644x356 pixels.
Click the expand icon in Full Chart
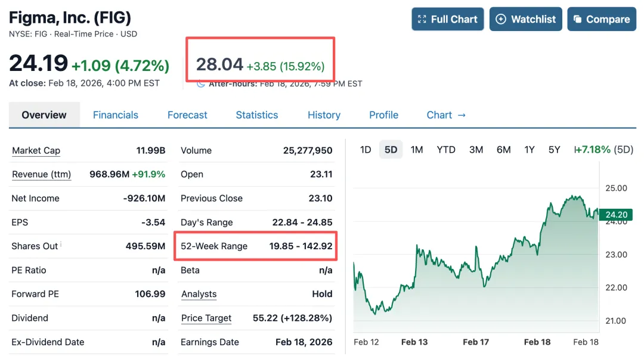coord(422,19)
